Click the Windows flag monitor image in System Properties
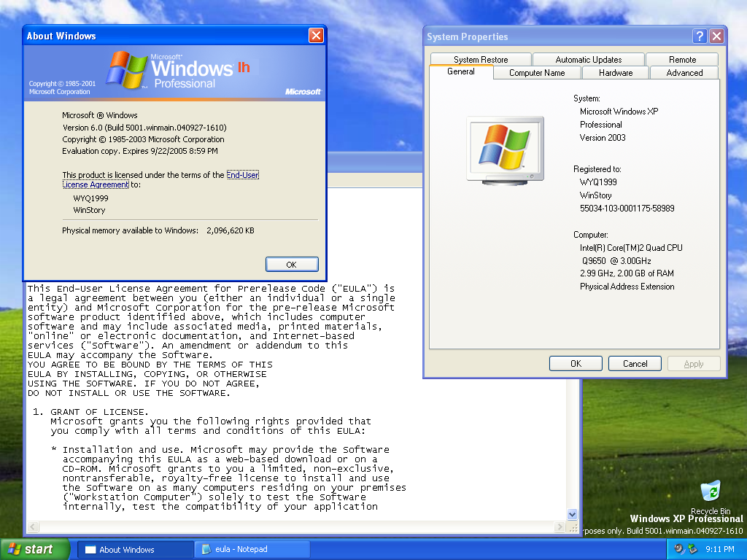Image resolution: width=747 pixels, height=560 pixels. [x=505, y=150]
